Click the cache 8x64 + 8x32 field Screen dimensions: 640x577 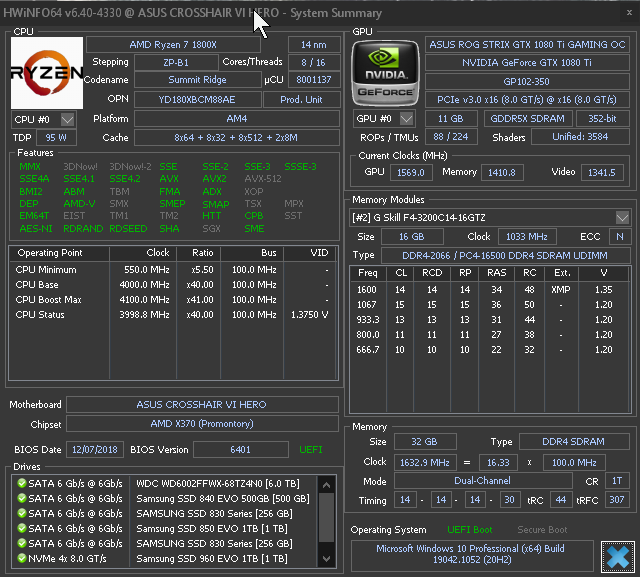[237, 138]
